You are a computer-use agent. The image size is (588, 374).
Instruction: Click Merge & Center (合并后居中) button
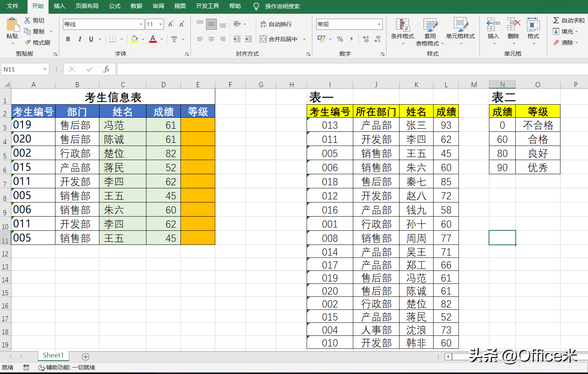pos(279,39)
